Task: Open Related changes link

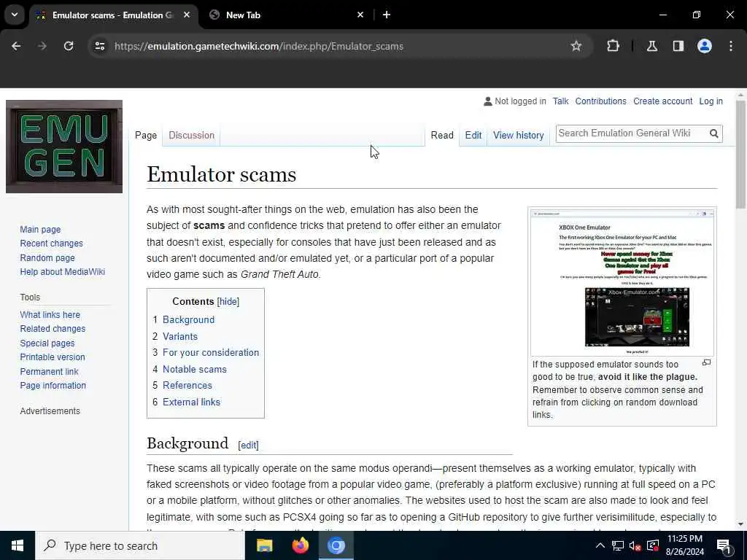Action: tap(53, 329)
